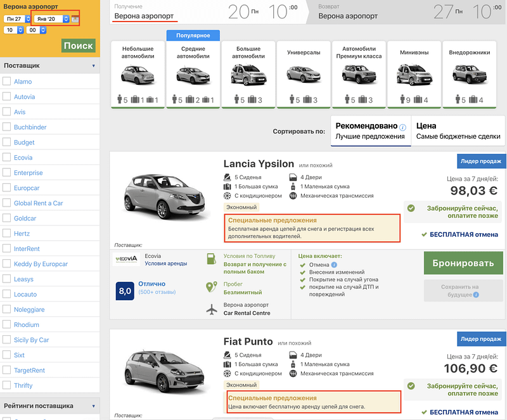Check the Sixt supplier checkbox
The height and width of the screenshot is (420, 507).
6,355
